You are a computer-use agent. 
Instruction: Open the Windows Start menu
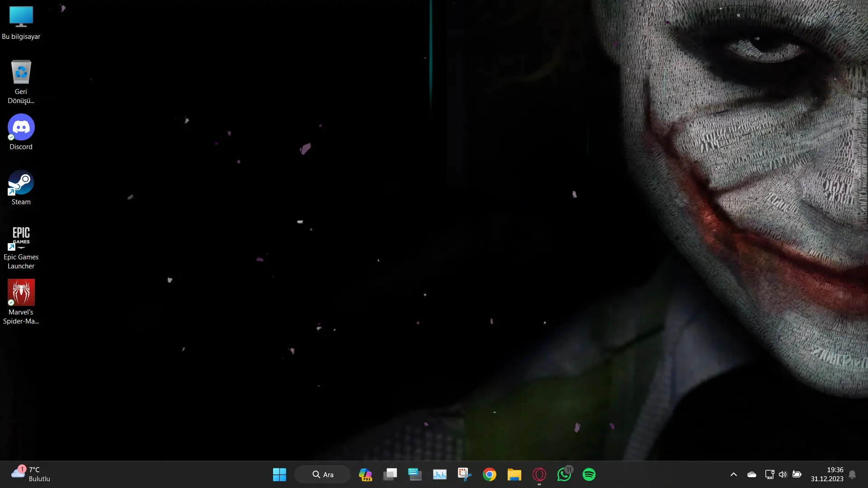click(x=279, y=474)
